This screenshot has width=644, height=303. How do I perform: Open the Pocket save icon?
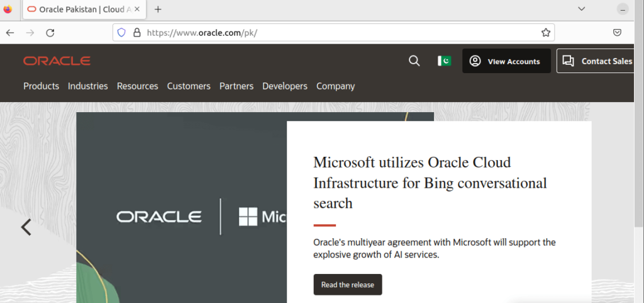click(618, 33)
